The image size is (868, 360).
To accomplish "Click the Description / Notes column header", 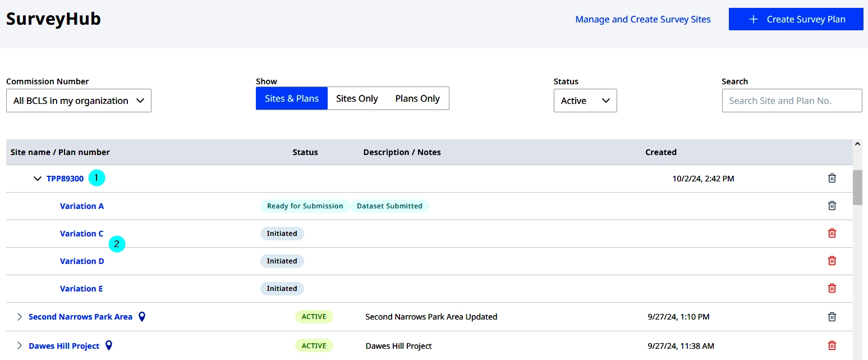I will click(402, 152).
